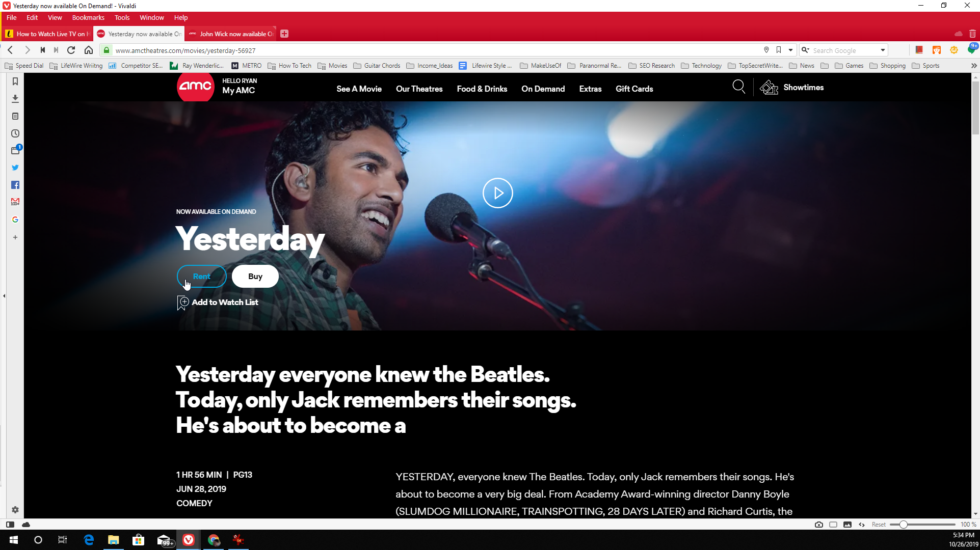Open the Downloads panel in sidebar
The width and height of the screenshot is (980, 550).
point(15,99)
